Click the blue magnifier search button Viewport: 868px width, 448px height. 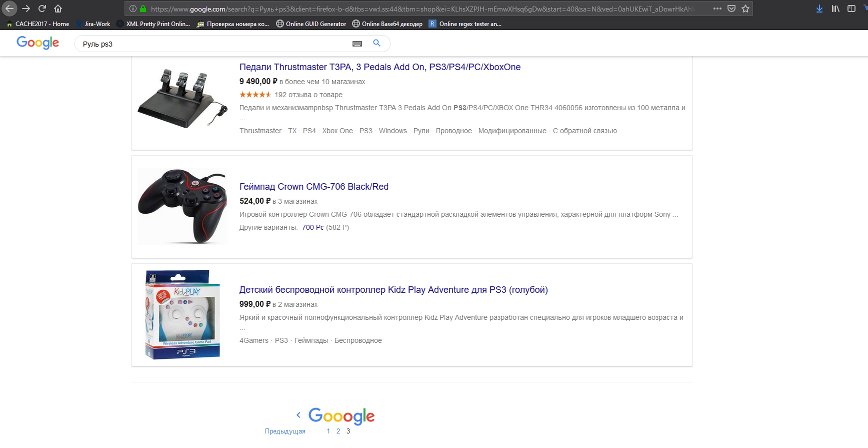coord(377,43)
